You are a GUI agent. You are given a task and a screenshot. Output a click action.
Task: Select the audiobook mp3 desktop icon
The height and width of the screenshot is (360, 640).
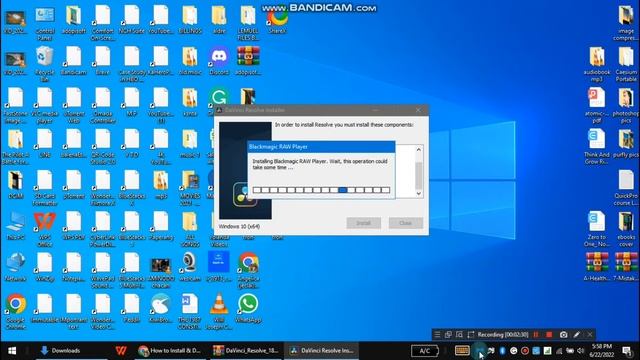click(x=597, y=64)
